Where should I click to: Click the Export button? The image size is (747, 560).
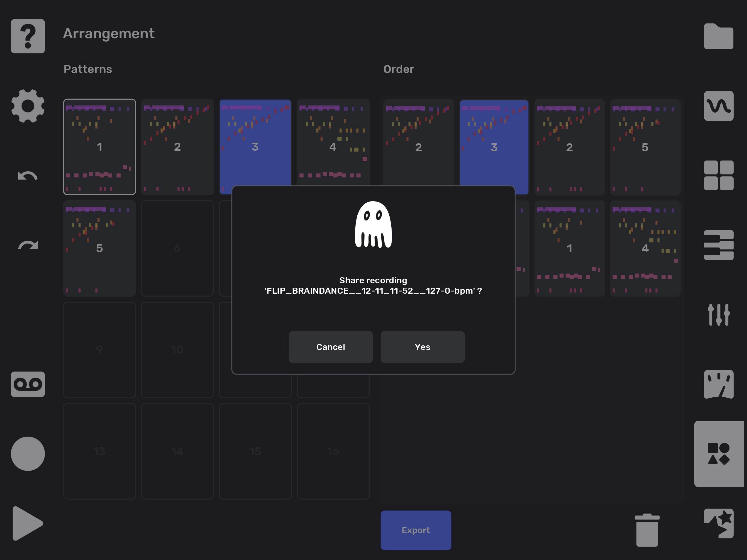(x=416, y=530)
